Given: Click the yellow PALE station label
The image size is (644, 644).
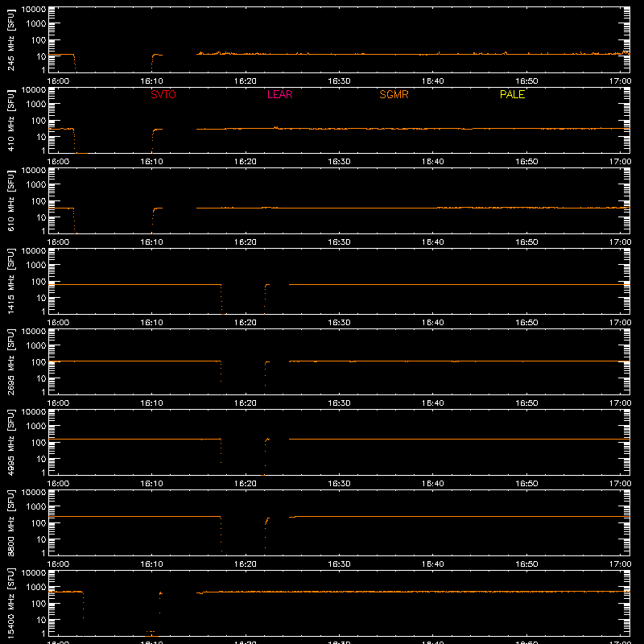Looking at the screenshot, I should [x=512, y=94].
